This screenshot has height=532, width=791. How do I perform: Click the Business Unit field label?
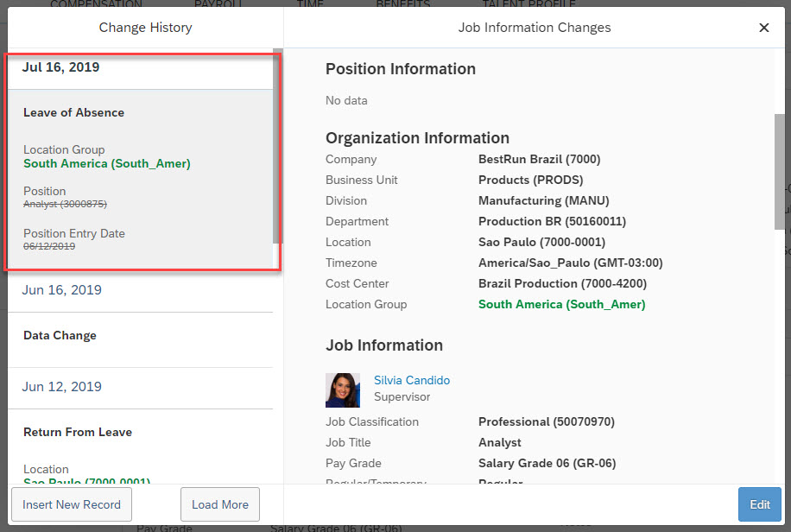362,180
